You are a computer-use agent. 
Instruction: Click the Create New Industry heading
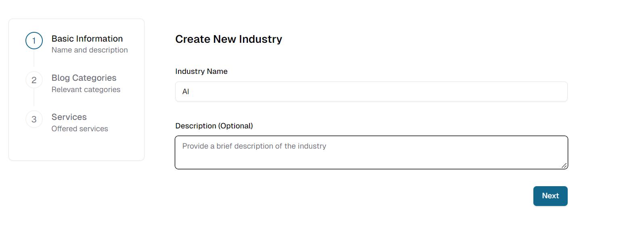coord(228,39)
